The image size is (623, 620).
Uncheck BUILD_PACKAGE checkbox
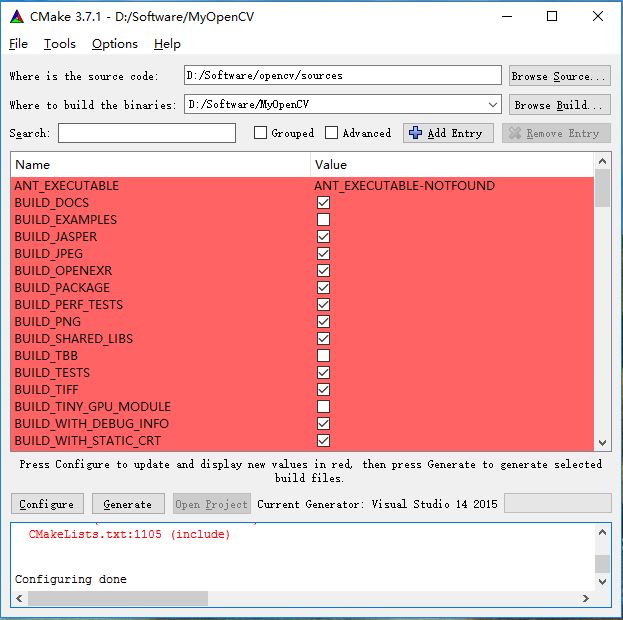tap(323, 287)
